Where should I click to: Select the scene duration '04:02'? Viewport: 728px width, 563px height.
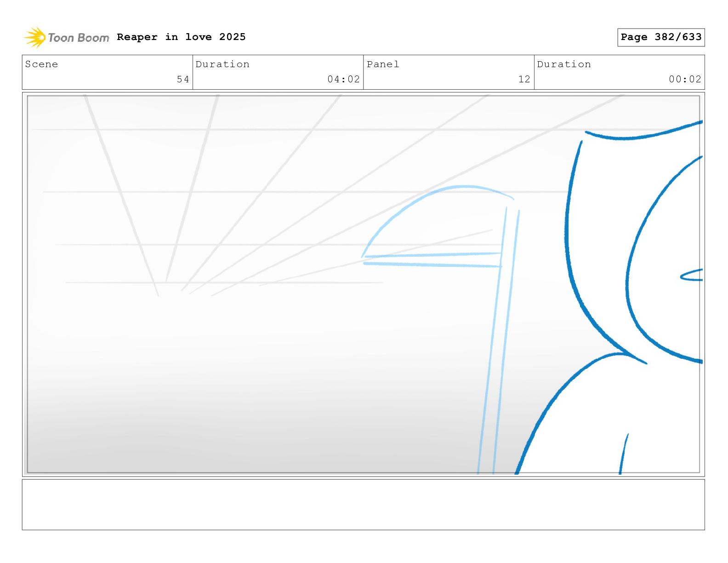click(343, 79)
